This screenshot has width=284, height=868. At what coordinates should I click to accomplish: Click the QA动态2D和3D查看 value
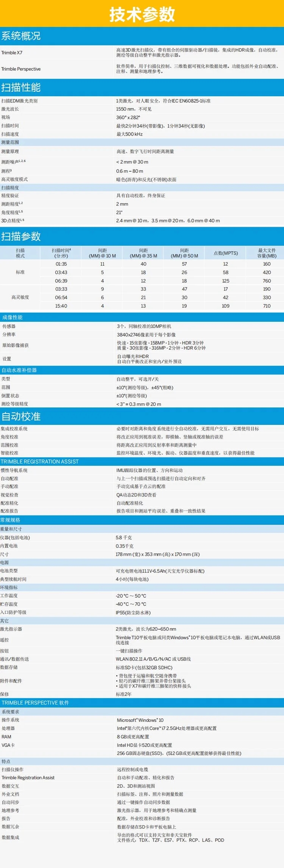(x=136, y=495)
